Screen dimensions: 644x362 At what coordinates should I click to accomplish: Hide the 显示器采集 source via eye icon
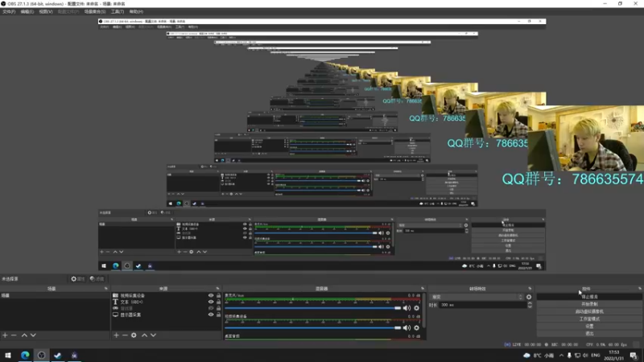[211, 315]
